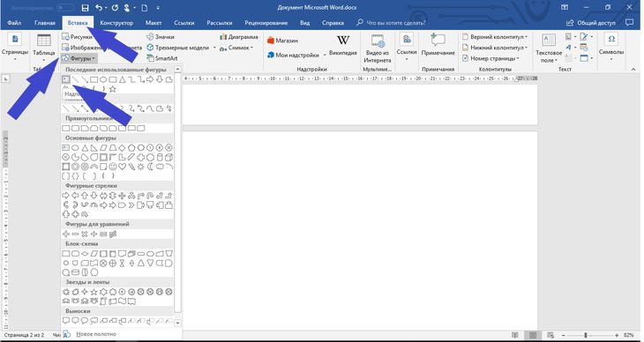Screen dimensions: 644x342
Task: Adjust the zoom slider in status bar
Action: [586, 336]
